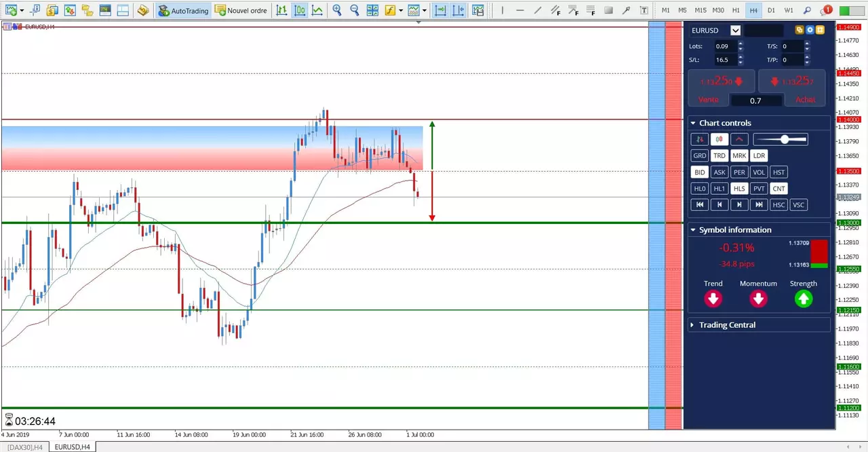The image size is (868, 452).
Task: Jump chart to the end
Action: tap(759, 205)
